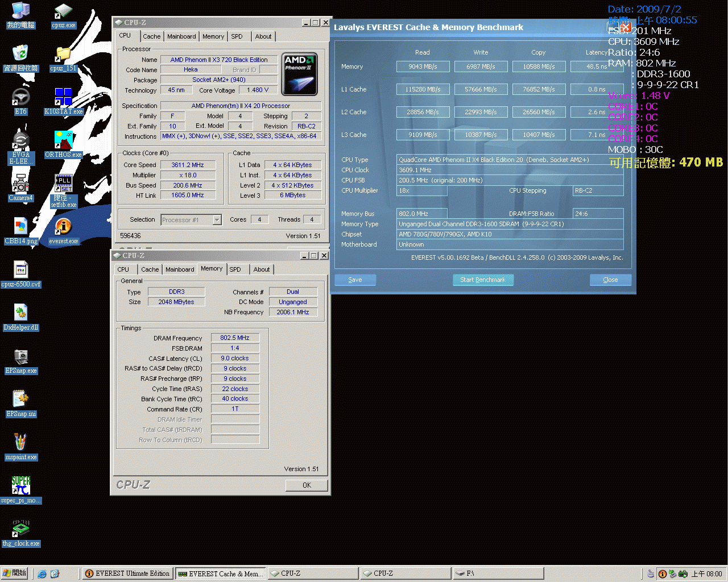The height and width of the screenshot is (582, 728).
Task: Switch to Cache tab in top CPU-Z
Action: (151, 36)
